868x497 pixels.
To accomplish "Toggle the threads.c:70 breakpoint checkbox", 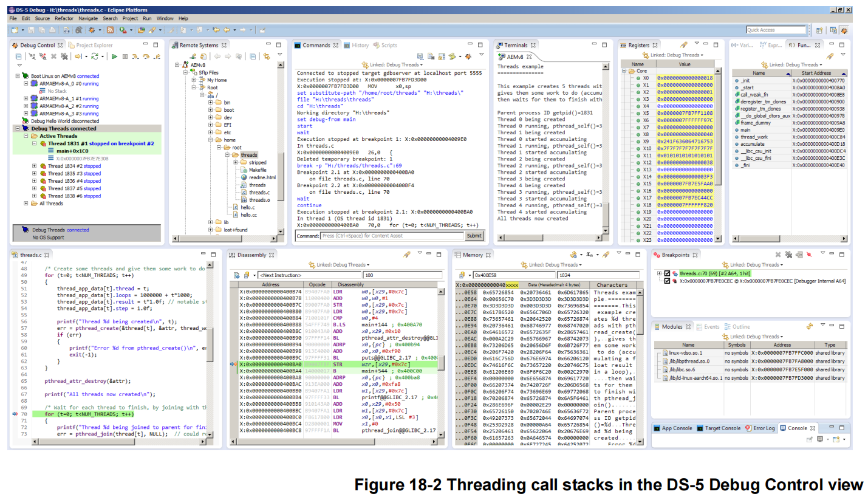I will click(x=667, y=273).
